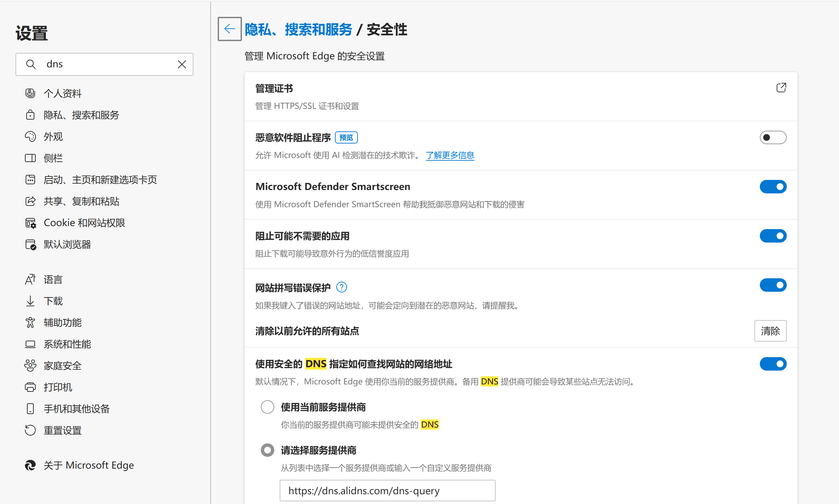Image resolution: width=839 pixels, height=504 pixels.
Task: Click the 管理 HTTPS/SSL 证书和设置 description
Action: point(307,106)
